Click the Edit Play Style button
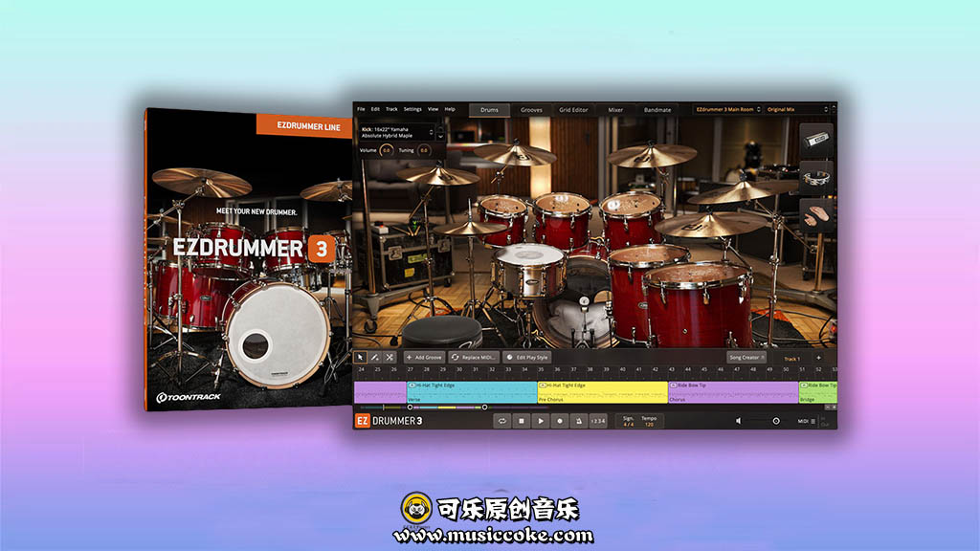980x551 pixels. coord(527,358)
